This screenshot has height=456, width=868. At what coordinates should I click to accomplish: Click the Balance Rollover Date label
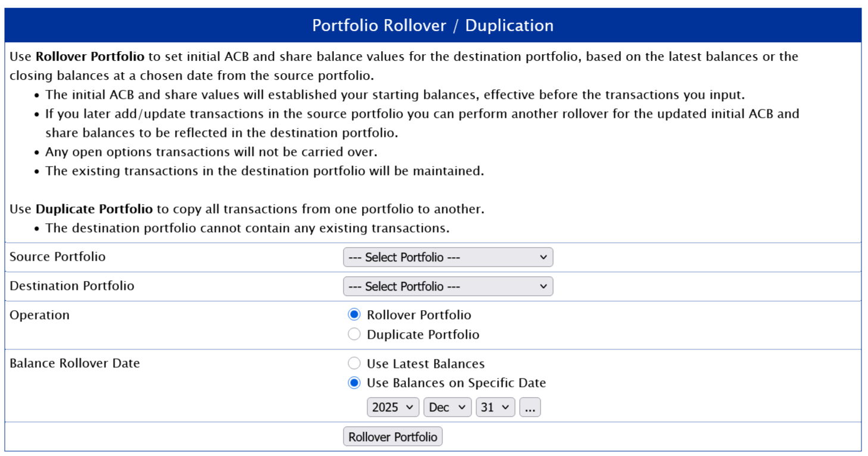point(74,363)
